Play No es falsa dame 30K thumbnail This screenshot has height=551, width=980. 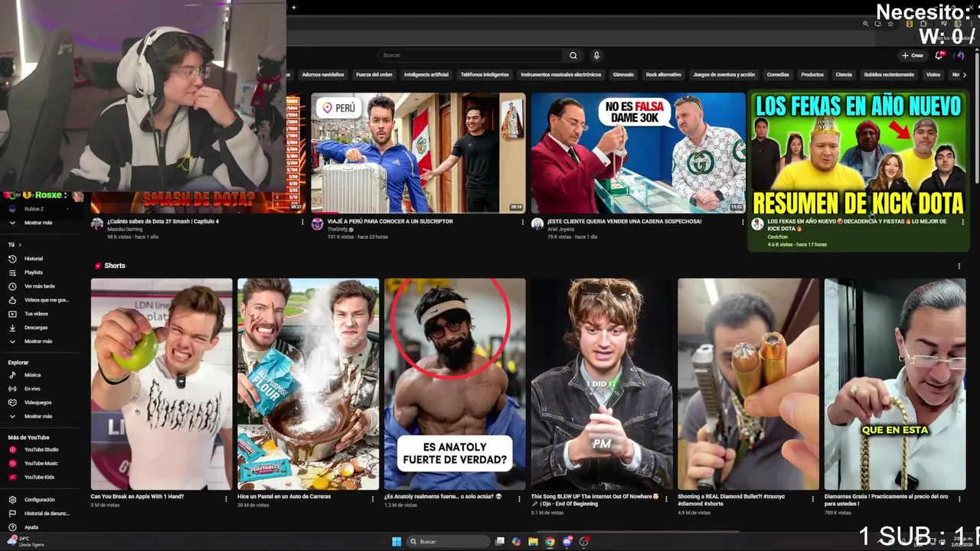point(639,153)
